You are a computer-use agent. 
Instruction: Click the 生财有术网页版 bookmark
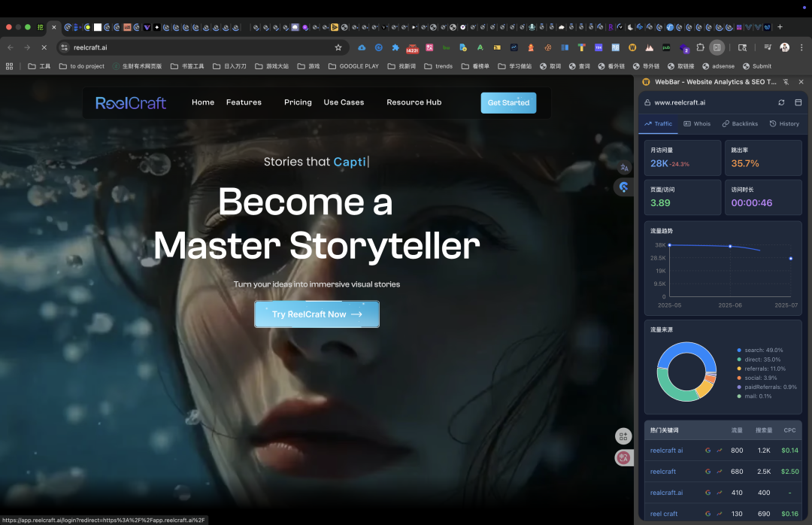pyautogui.click(x=138, y=66)
